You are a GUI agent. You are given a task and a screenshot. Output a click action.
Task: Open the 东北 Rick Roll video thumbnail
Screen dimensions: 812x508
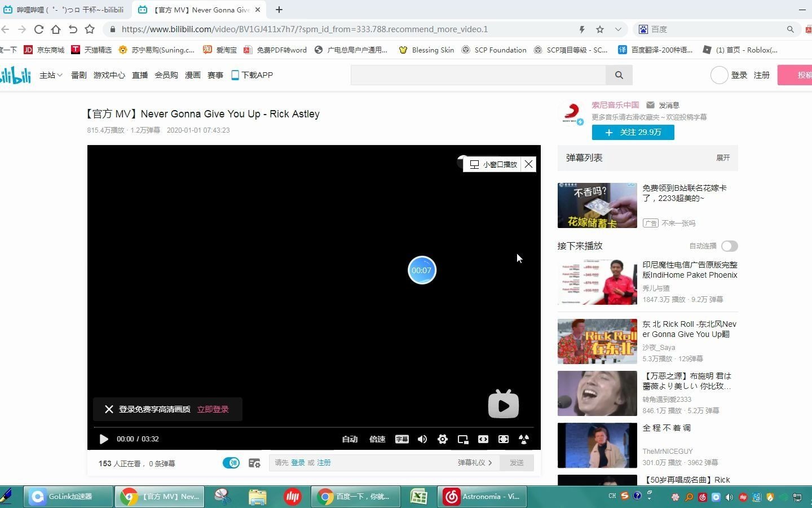pyautogui.click(x=597, y=341)
